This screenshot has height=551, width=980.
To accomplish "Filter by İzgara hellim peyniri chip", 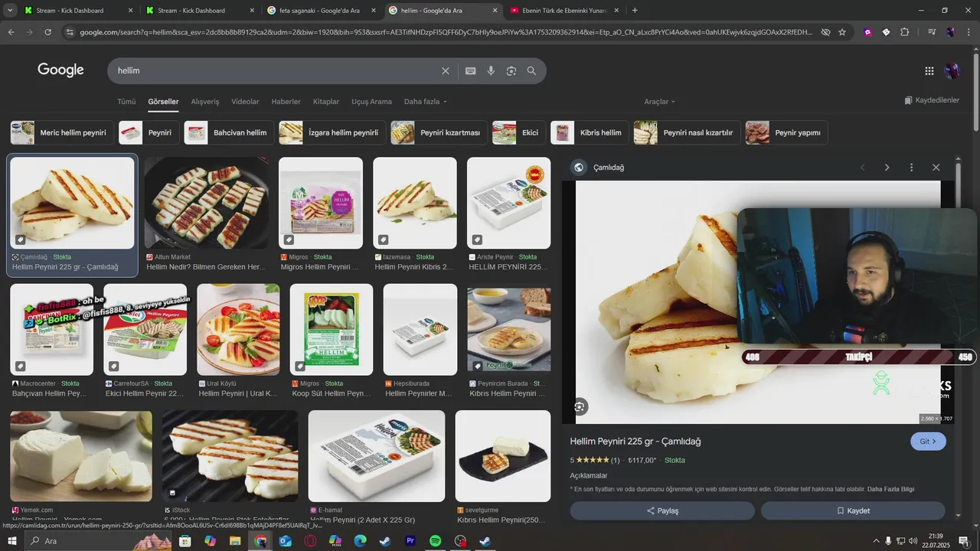I will pyautogui.click(x=332, y=132).
